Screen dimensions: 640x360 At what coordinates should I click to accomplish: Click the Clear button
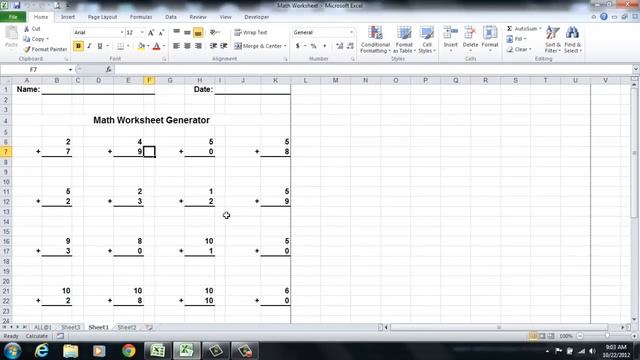coord(518,49)
